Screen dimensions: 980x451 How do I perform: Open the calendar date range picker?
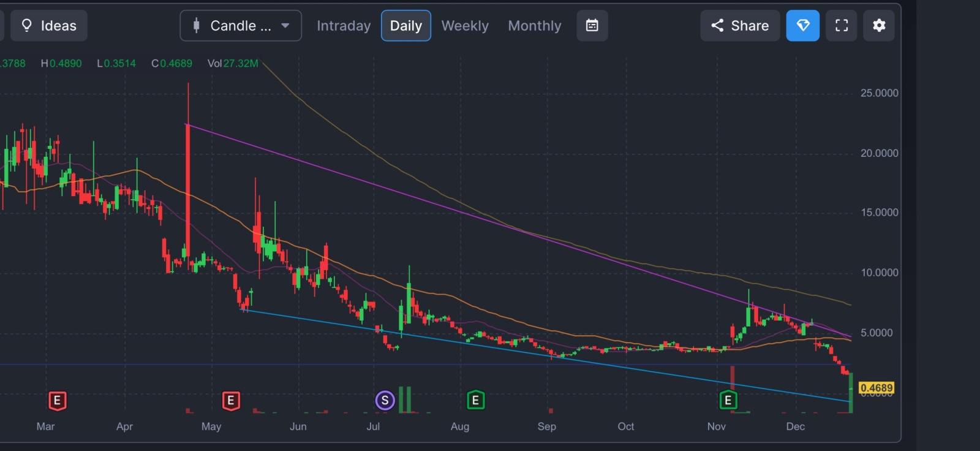pyautogui.click(x=592, y=26)
